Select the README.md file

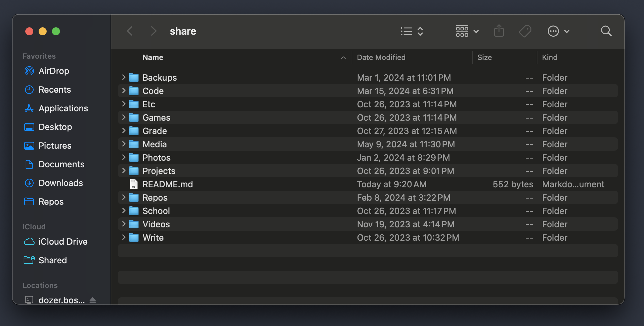click(x=167, y=184)
